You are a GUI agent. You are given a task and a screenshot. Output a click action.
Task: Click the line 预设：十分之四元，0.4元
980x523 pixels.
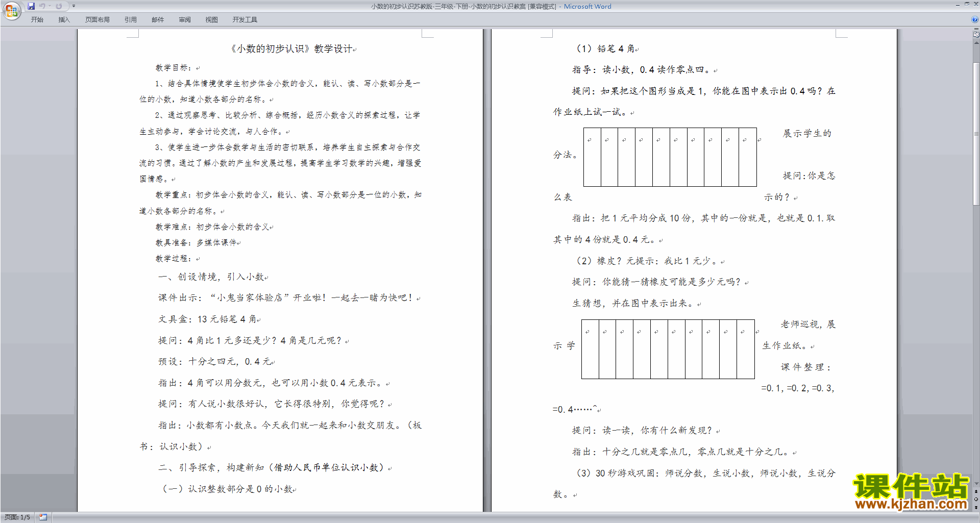coord(214,362)
